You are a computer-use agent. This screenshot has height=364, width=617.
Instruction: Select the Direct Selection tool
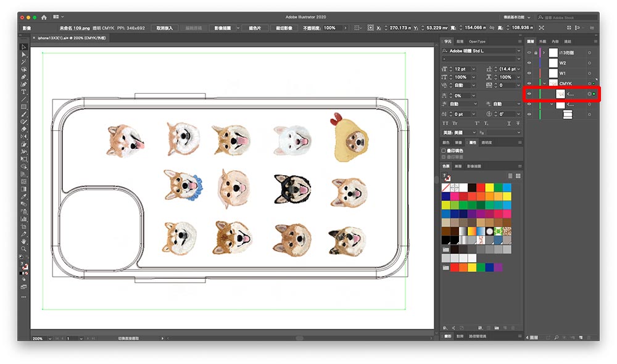click(x=23, y=54)
